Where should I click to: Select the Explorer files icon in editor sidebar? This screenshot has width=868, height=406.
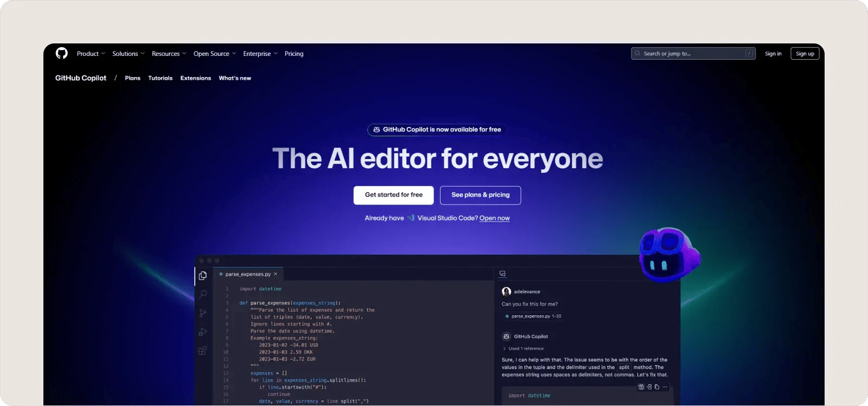click(x=203, y=276)
